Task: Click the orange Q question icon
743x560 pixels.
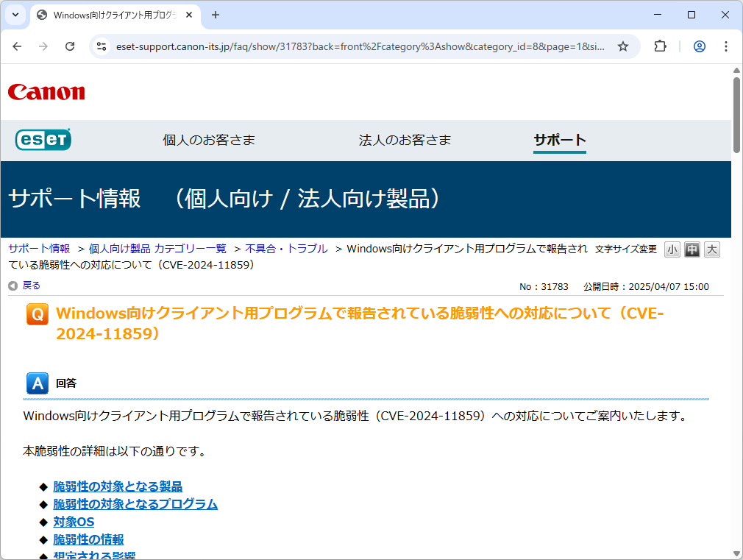Action: pyautogui.click(x=37, y=313)
